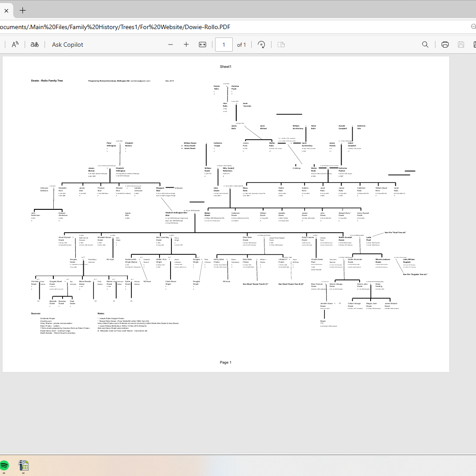Open Find in PDF search
Screen dimensions: 476x476
tap(425, 45)
